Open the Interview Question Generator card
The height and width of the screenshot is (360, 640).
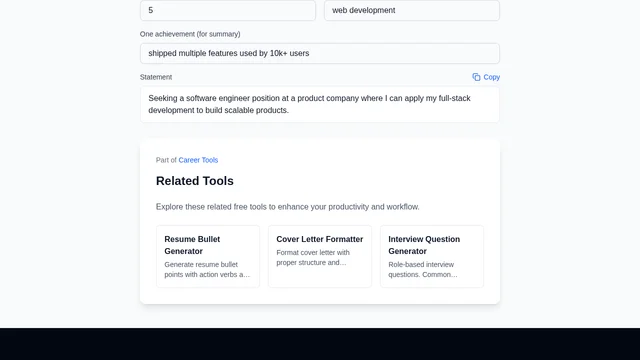pos(432,256)
